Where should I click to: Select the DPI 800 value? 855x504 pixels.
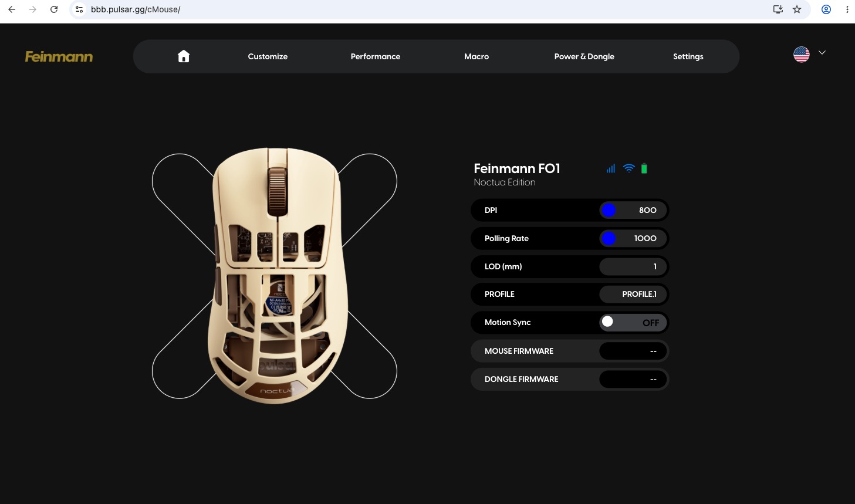633,210
